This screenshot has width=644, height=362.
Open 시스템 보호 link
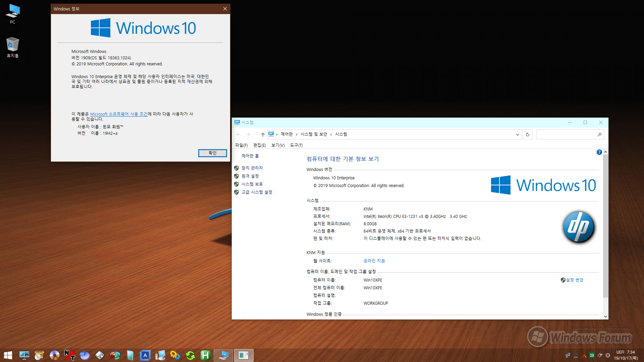(x=252, y=184)
